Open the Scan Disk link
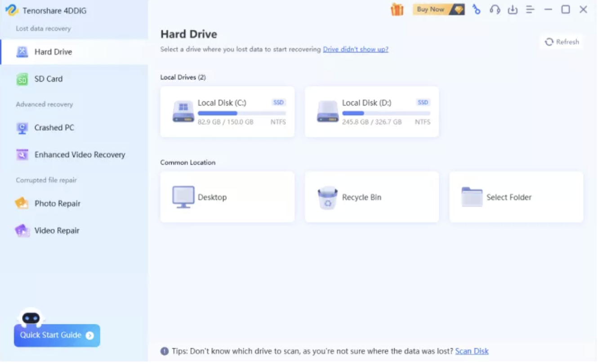Viewport: 598px width, 364px height. click(x=472, y=351)
